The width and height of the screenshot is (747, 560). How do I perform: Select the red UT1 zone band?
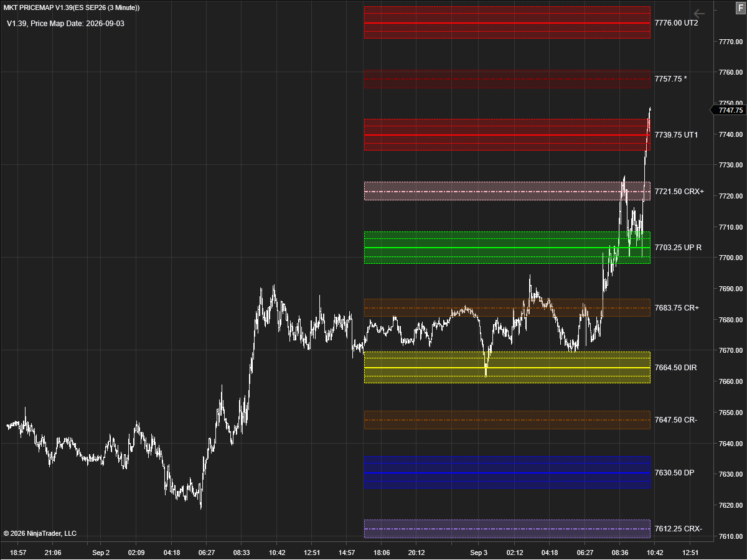507,135
